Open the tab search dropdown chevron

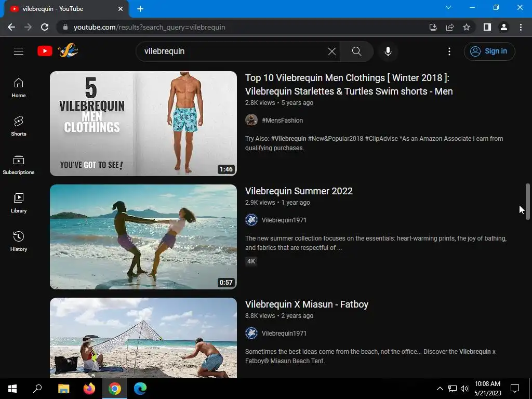point(448,7)
